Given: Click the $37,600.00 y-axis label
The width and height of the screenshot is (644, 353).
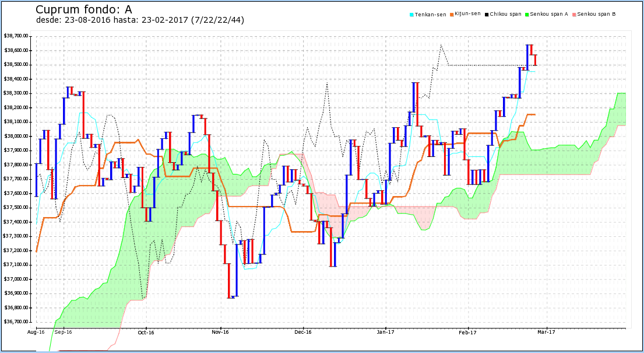Looking at the screenshot, I should pos(16,193).
